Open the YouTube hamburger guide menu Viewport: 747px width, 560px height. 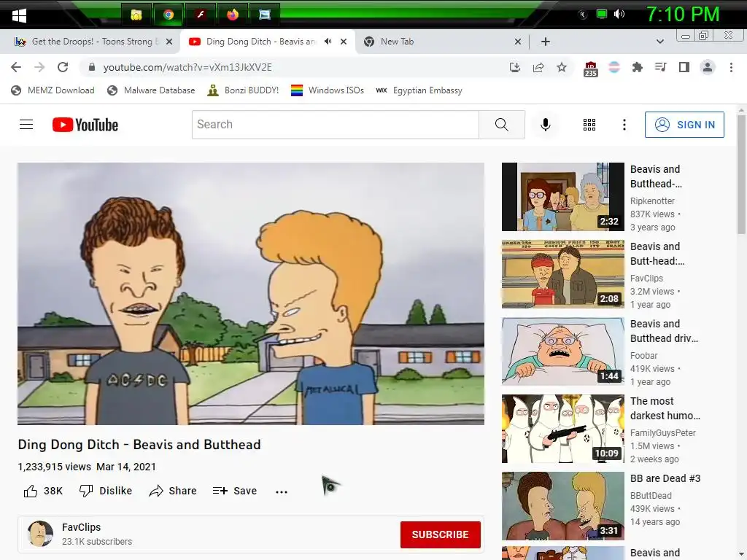coord(26,125)
